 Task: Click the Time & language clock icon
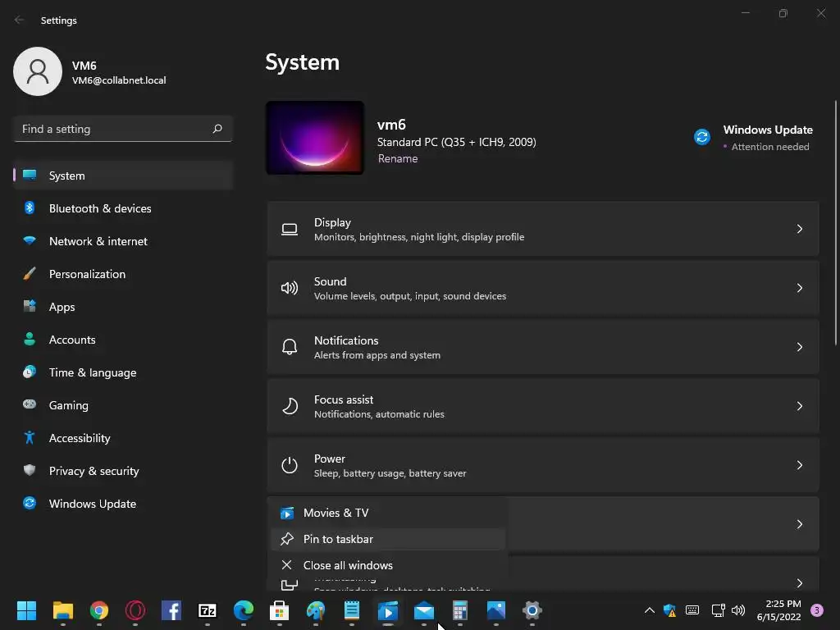(30, 372)
